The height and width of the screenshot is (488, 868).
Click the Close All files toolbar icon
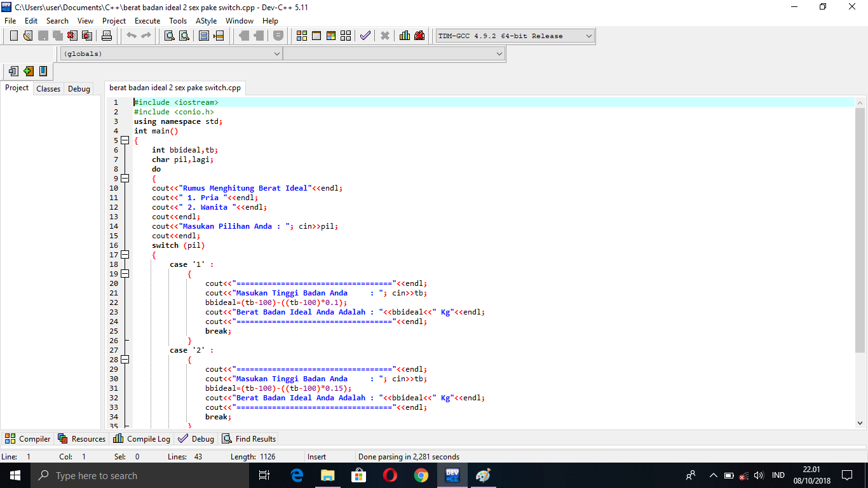coord(87,36)
